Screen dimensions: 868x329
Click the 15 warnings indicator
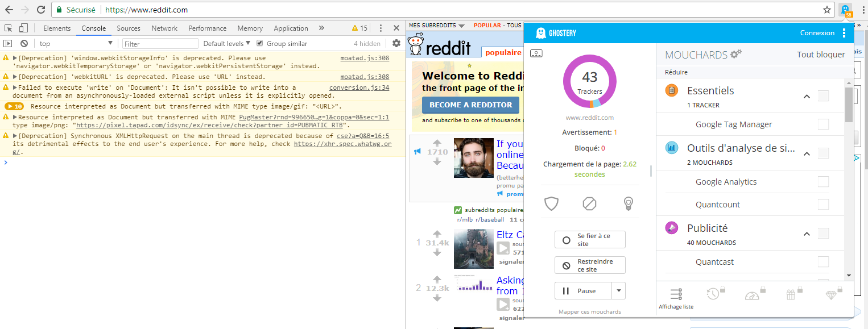[x=359, y=28]
